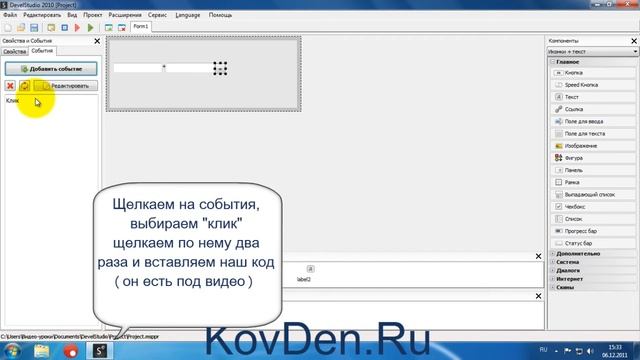Screen dimensions: 640x360
Task: Expand the Скины component group
Action: pyautogui.click(x=553, y=287)
